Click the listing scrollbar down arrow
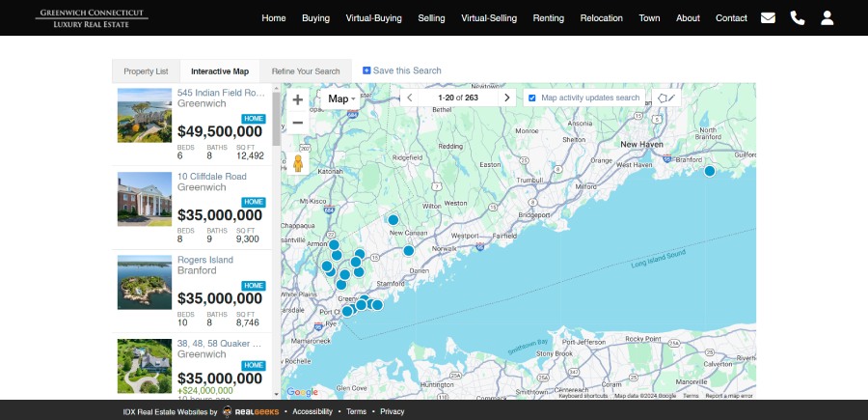Image resolution: width=868 pixels, height=420 pixels. pyautogui.click(x=276, y=395)
